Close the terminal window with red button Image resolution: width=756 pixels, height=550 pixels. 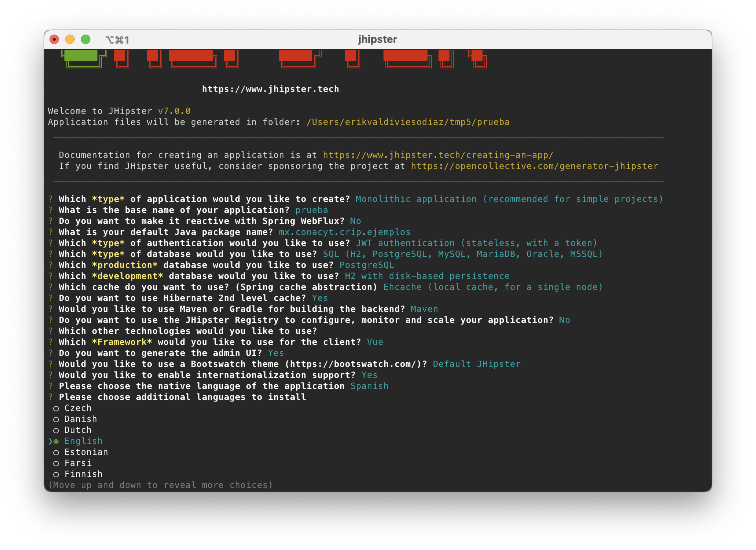tap(54, 39)
